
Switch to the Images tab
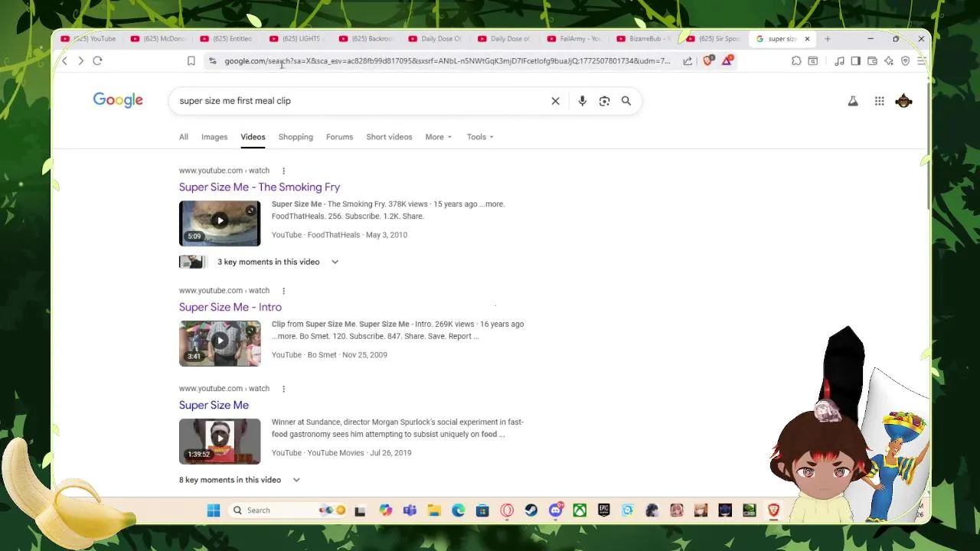click(x=214, y=137)
